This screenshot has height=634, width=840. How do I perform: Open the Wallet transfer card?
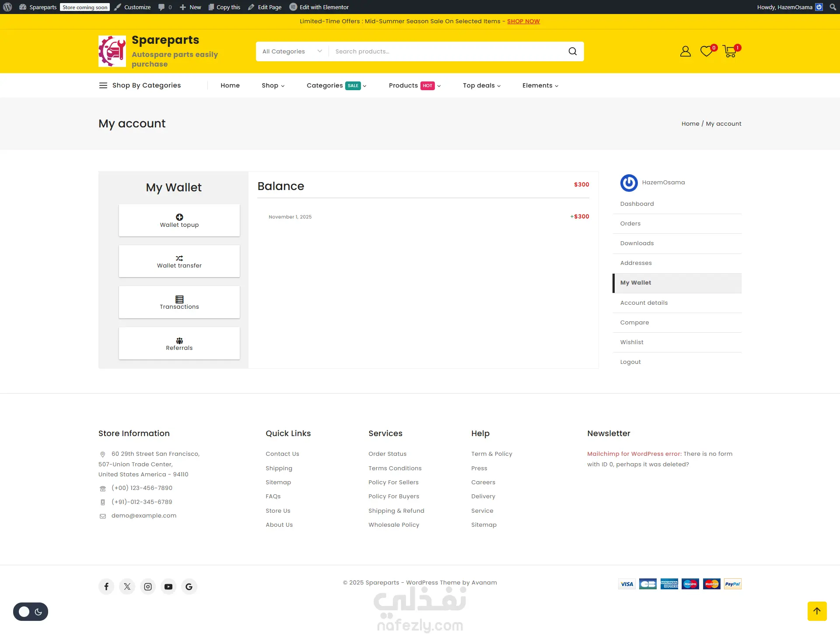coord(179,261)
